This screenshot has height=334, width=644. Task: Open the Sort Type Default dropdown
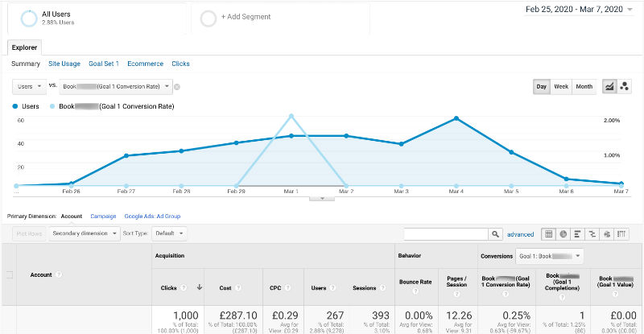pos(169,233)
